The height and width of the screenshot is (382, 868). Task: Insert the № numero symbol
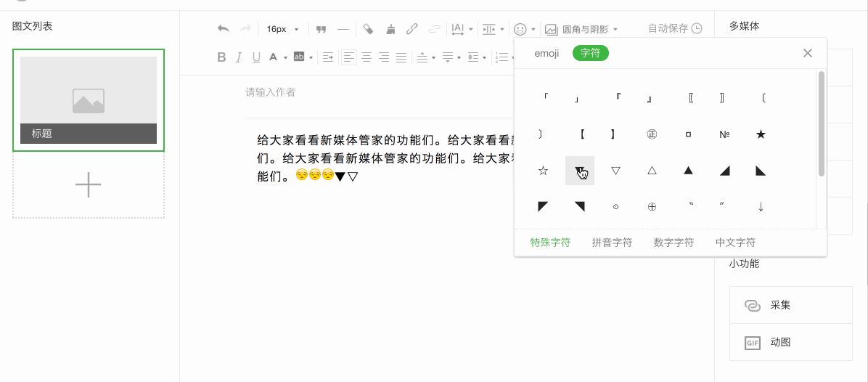(724, 134)
